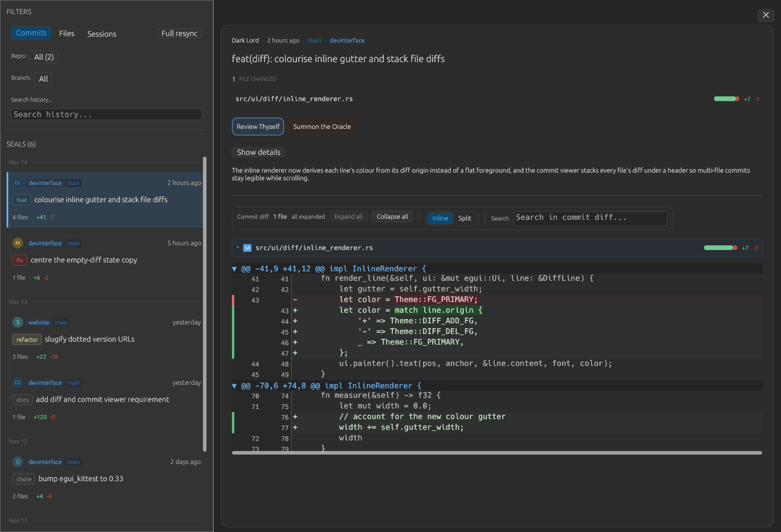Viewport: 781px width, 532px height.
Task: Click the Q avatar on bump egui commit
Action: pyautogui.click(x=18, y=462)
